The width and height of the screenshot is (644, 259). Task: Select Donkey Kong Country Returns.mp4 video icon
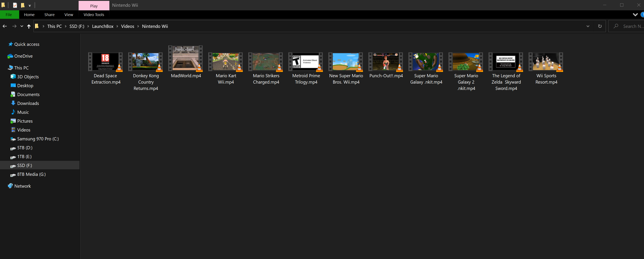pyautogui.click(x=145, y=62)
